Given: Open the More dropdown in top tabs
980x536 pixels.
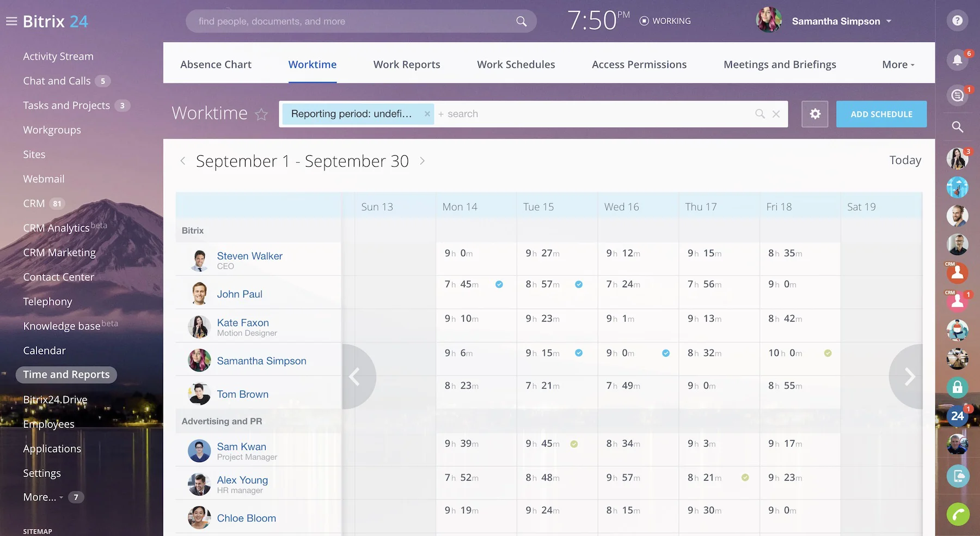Looking at the screenshot, I should point(898,64).
